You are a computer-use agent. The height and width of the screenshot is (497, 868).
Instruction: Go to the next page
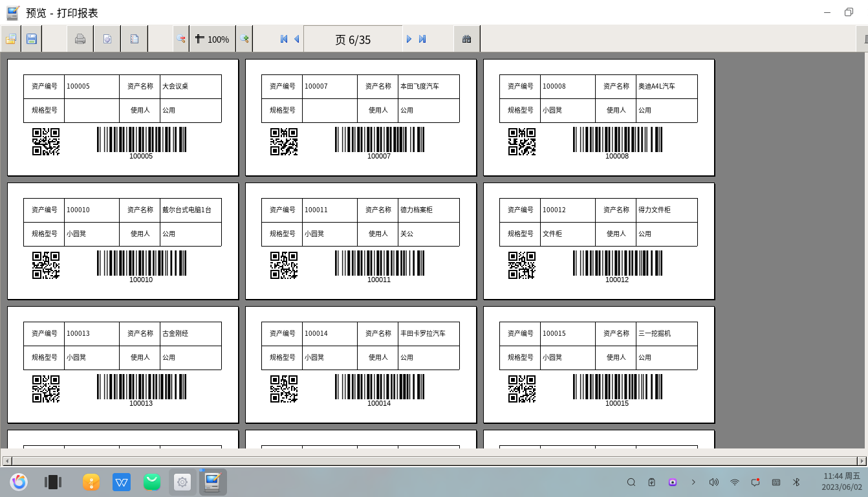coord(409,39)
